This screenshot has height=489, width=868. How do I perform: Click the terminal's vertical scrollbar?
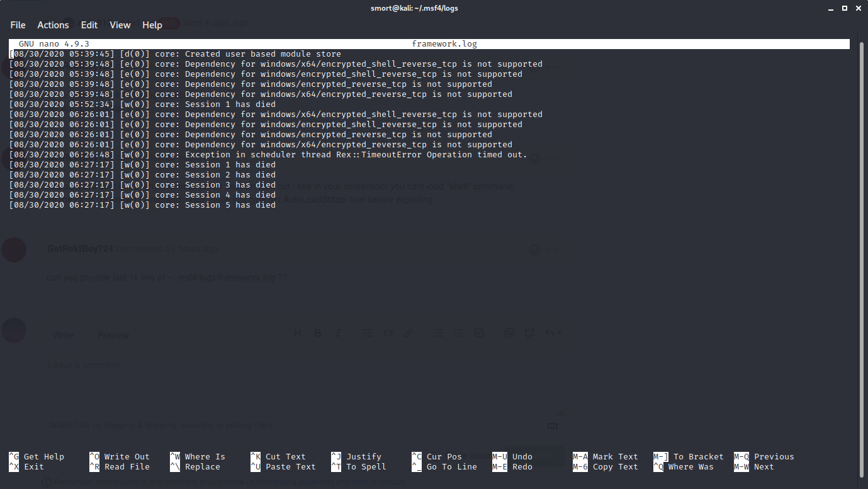coord(862,252)
